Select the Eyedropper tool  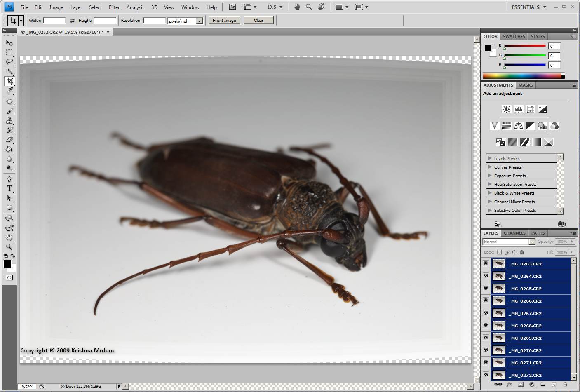(9, 91)
